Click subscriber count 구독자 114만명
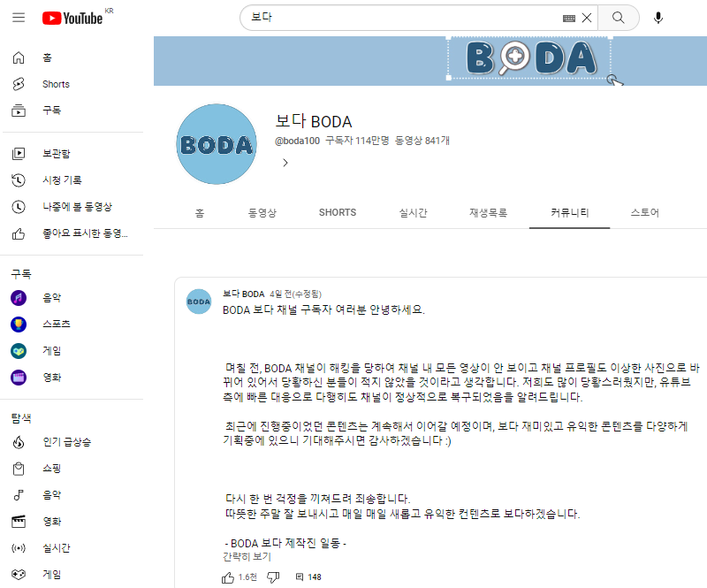Screen dimensions: 707x588 357,141
